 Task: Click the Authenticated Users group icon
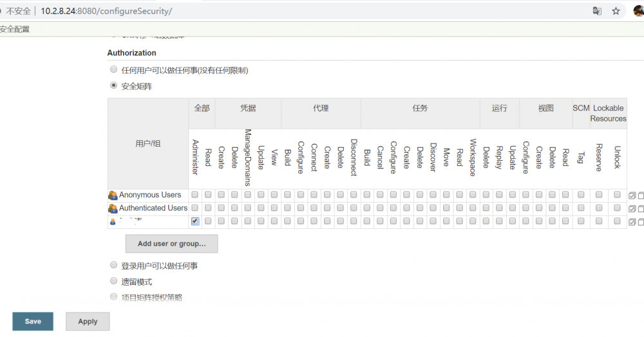113,208
